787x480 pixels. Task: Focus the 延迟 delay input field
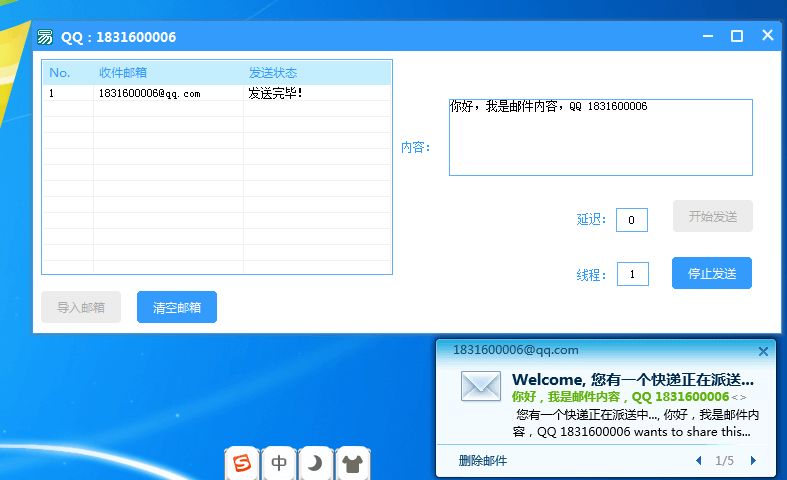(632, 220)
